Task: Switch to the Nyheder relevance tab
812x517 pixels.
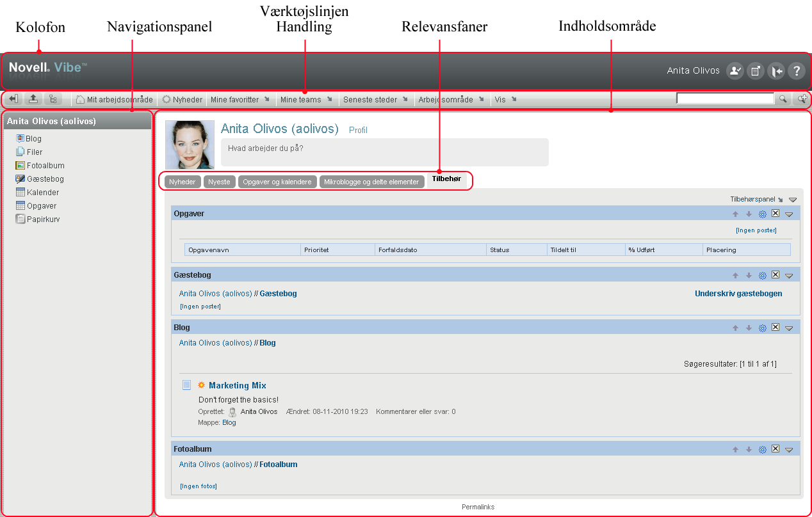Action: pyautogui.click(x=183, y=182)
